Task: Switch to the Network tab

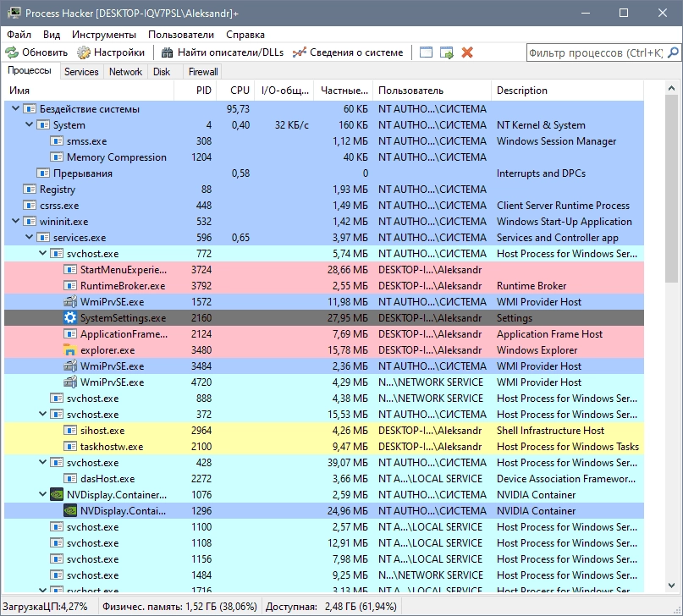Action: (x=125, y=72)
